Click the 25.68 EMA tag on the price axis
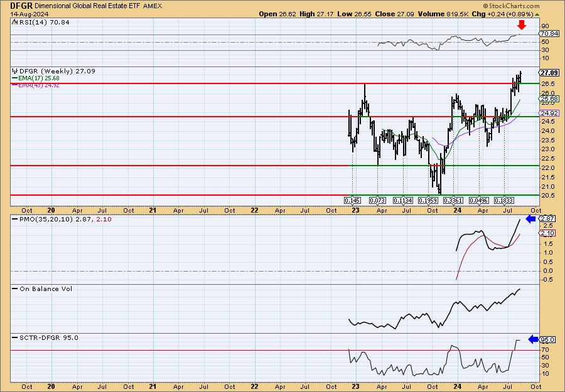This screenshot has height=392, width=565. coord(549,98)
